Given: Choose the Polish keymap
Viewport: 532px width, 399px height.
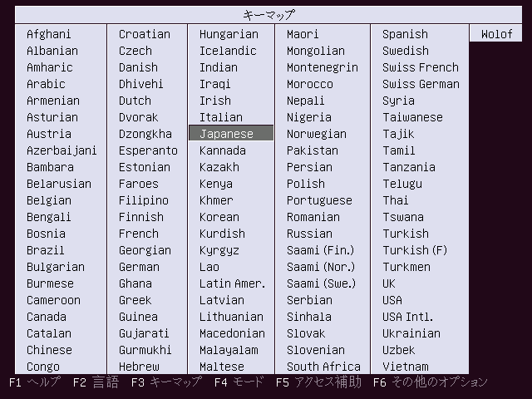Looking at the screenshot, I should click(x=306, y=184).
